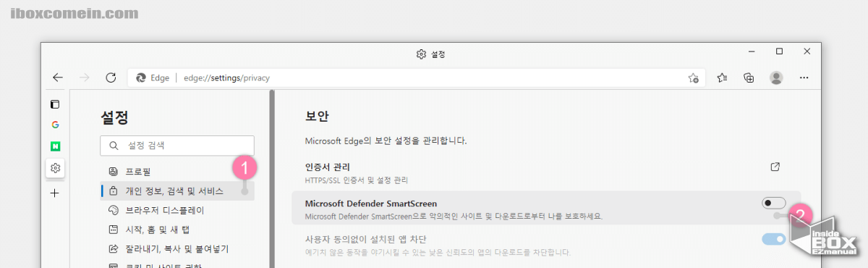Click the 설정 검색 search box
Viewport: 868px width, 268px height.
pos(177,146)
